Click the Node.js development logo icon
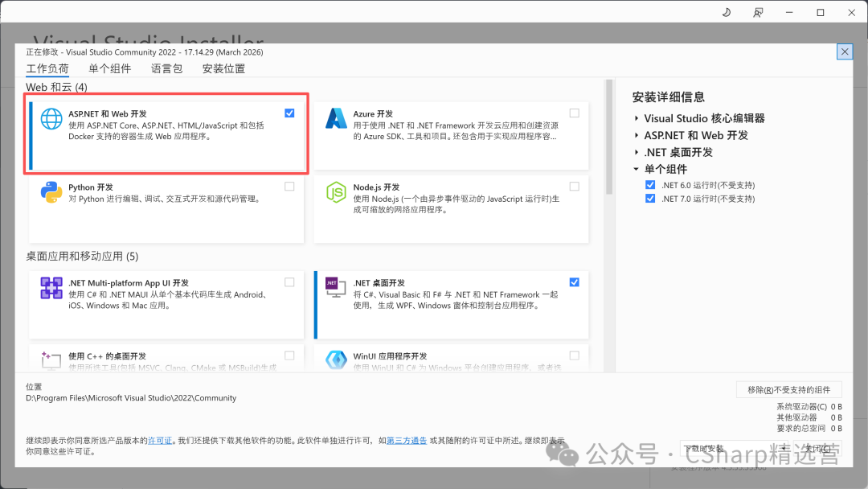 tap(336, 192)
